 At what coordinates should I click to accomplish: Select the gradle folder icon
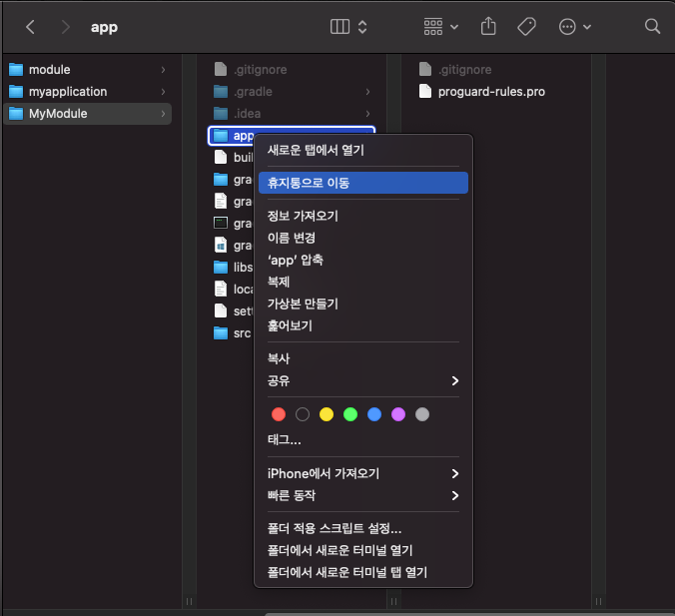221,180
